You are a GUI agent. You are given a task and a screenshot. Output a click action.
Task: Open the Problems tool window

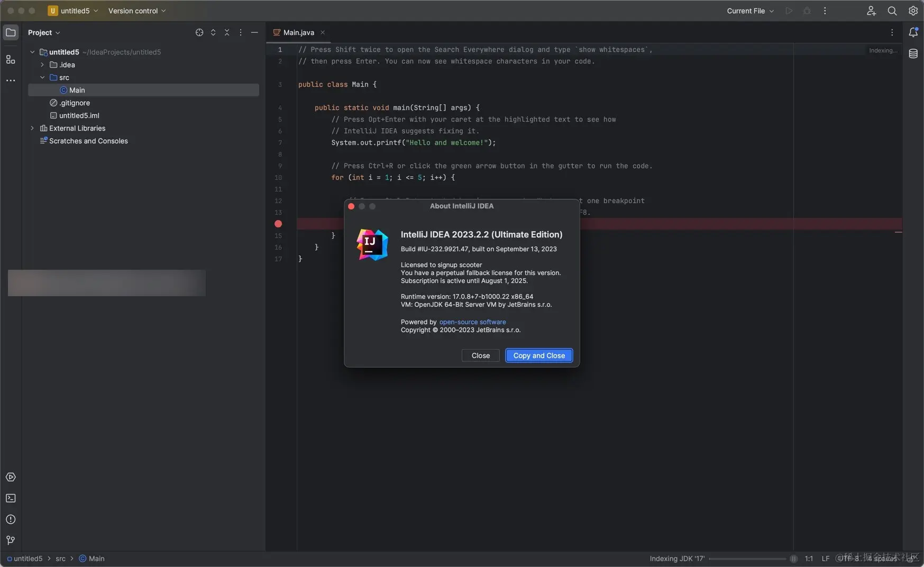(x=11, y=519)
